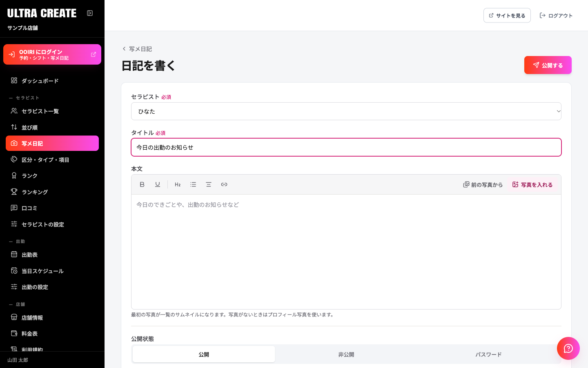Choose パスワード visibility option
This screenshot has height=368, width=588.
pos(488,355)
